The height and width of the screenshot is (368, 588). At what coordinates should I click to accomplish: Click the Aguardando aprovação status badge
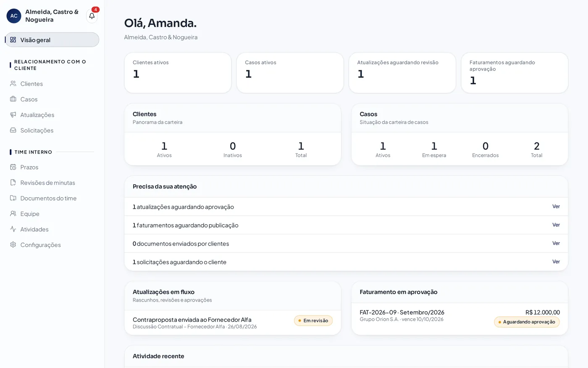pos(527,322)
